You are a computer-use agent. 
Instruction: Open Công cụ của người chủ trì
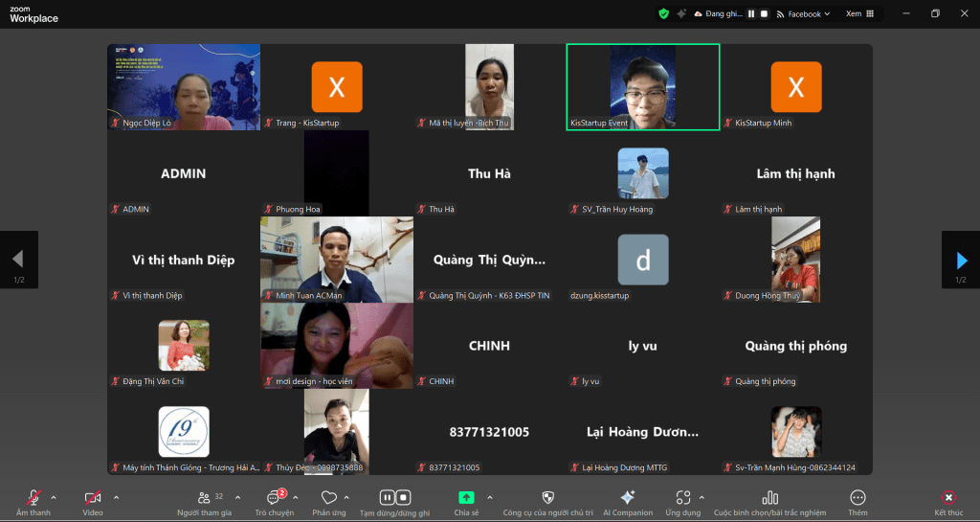(547, 498)
